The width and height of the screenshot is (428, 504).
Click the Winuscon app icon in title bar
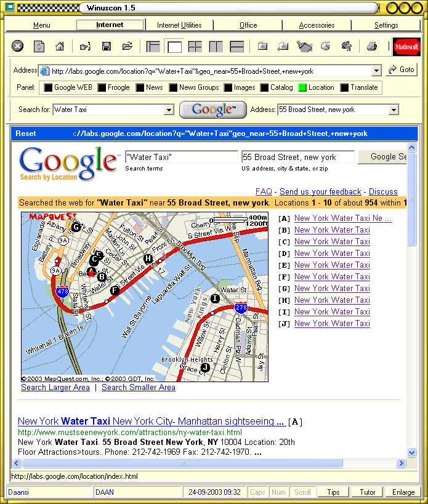point(10,7)
